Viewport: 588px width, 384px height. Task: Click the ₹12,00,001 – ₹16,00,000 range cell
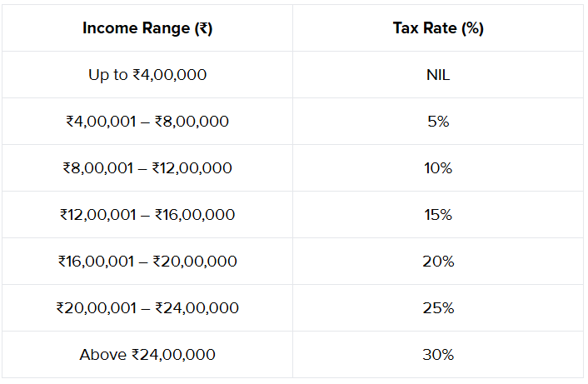pos(147,215)
